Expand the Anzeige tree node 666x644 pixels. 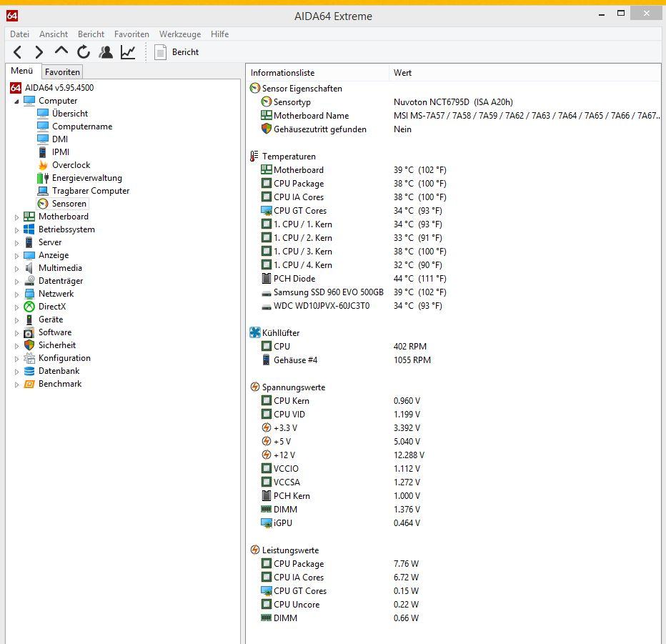16,256
